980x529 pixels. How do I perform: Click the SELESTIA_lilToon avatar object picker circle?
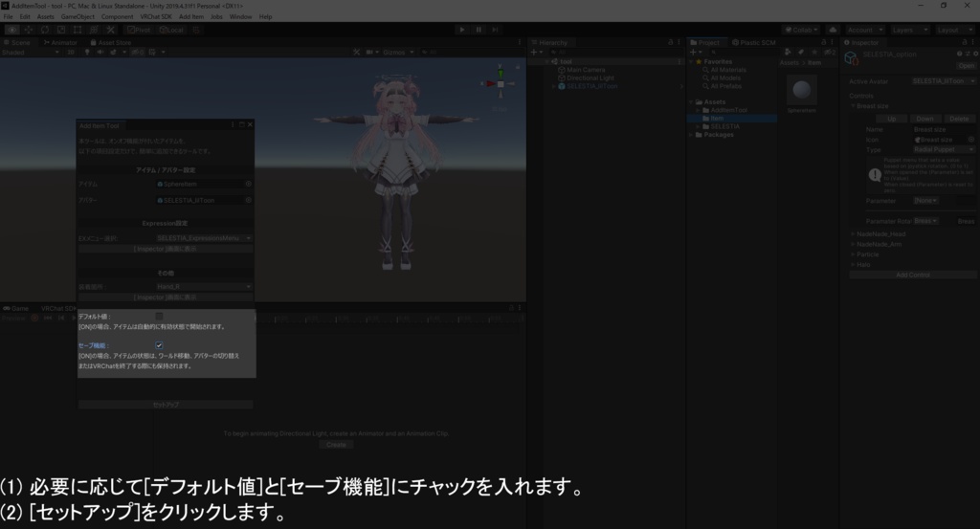point(248,201)
